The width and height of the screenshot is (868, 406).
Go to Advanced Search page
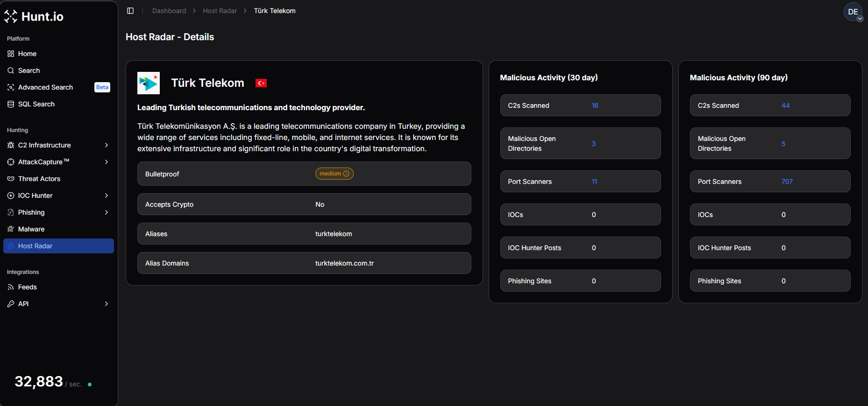58,87
